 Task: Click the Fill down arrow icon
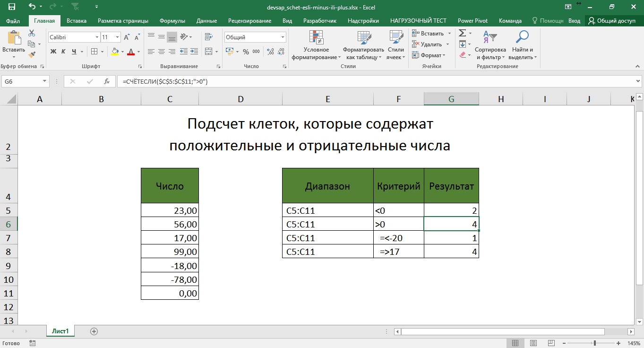coord(463,44)
